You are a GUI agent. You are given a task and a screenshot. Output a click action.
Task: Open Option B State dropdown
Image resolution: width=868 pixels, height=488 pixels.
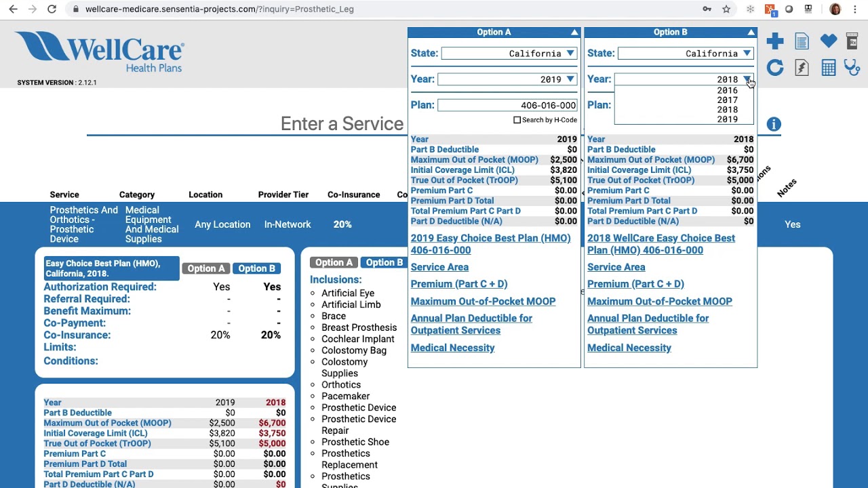tap(686, 54)
